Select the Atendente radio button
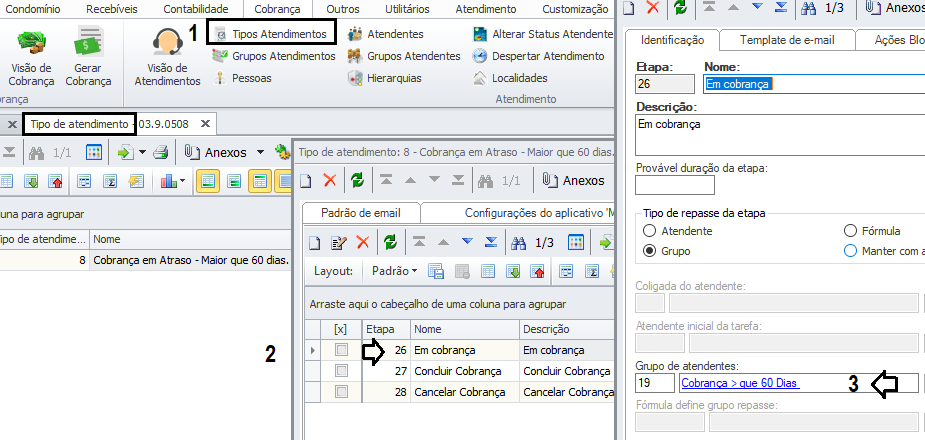Screen dimensions: 925x440 tap(650, 231)
